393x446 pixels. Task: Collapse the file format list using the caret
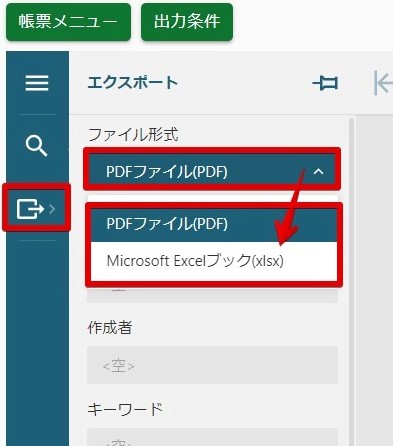(319, 172)
